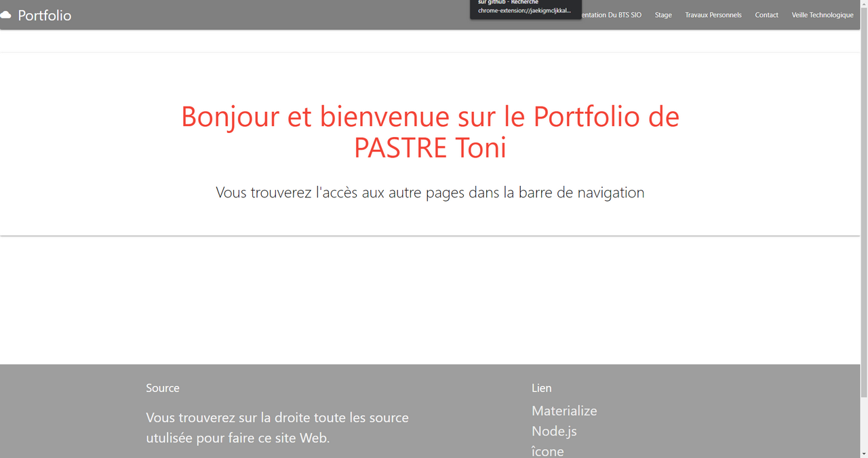The height and width of the screenshot is (458, 868).
Task: Open the Veille Technologique section
Action: tap(822, 14)
